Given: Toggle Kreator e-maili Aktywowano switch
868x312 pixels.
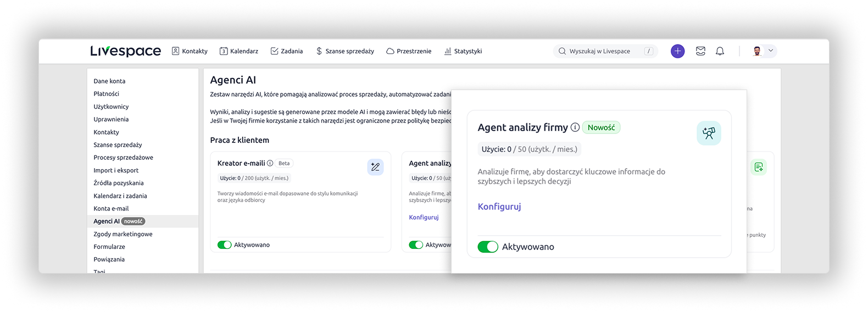Looking at the screenshot, I should pos(224,245).
